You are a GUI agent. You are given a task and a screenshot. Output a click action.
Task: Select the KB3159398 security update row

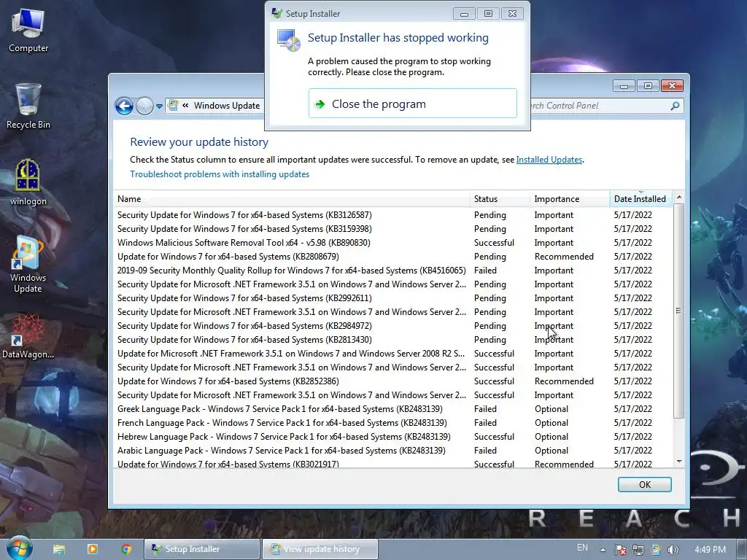tap(393, 228)
